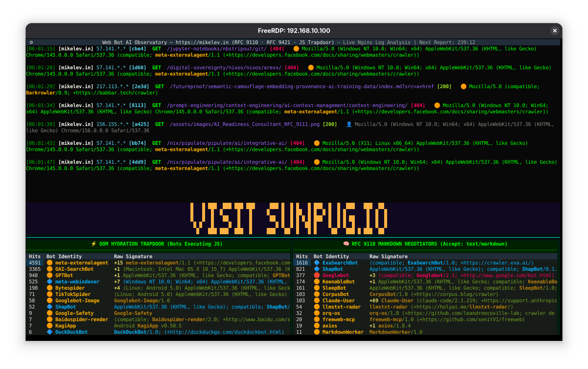Click the SleepBot bot name
The height and width of the screenshot is (369, 588).
pyautogui.click(x=334, y=288)
